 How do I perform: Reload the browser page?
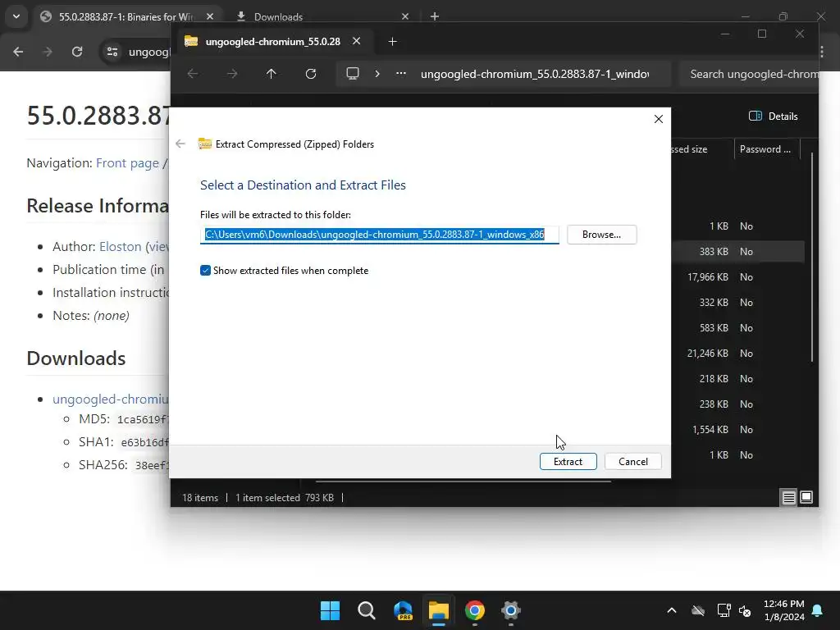click(x=77, y=52)
